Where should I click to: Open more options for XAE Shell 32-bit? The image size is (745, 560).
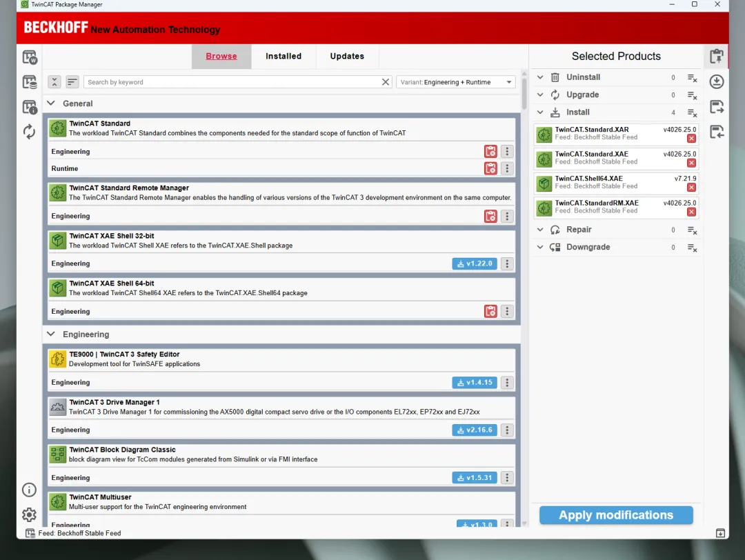pos(507,263)
